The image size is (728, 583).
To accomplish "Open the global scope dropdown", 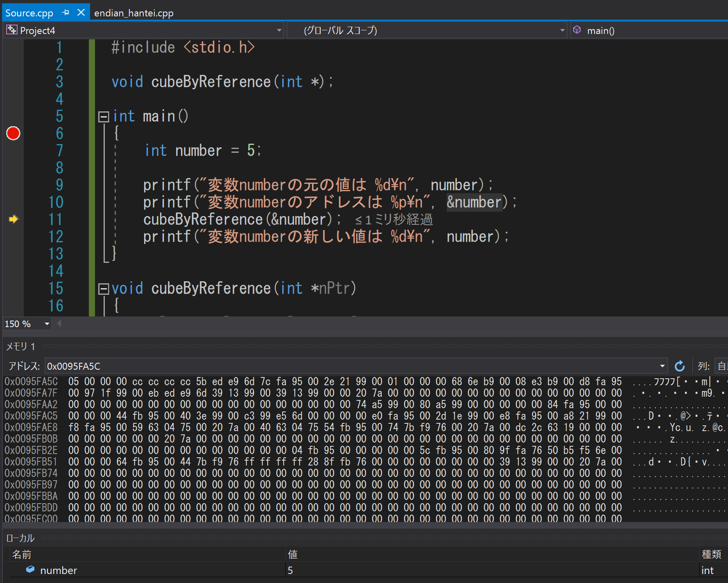I will pos(562,30).
